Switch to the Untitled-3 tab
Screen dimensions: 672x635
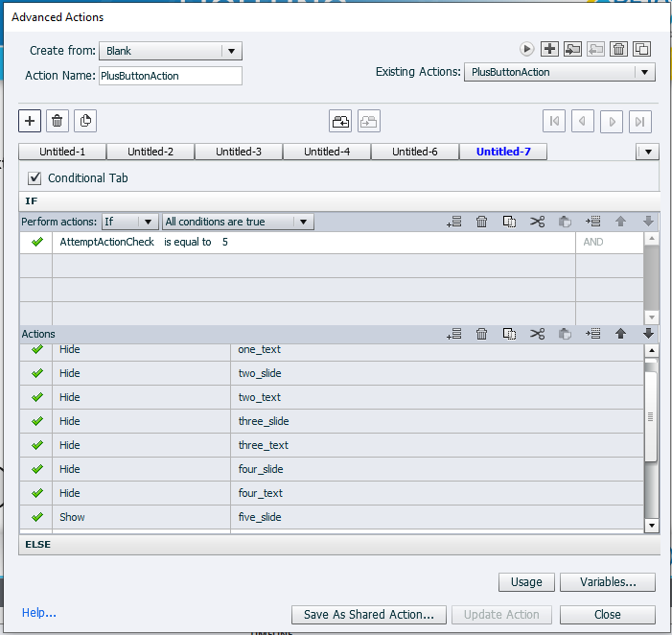tap(239, 152)
